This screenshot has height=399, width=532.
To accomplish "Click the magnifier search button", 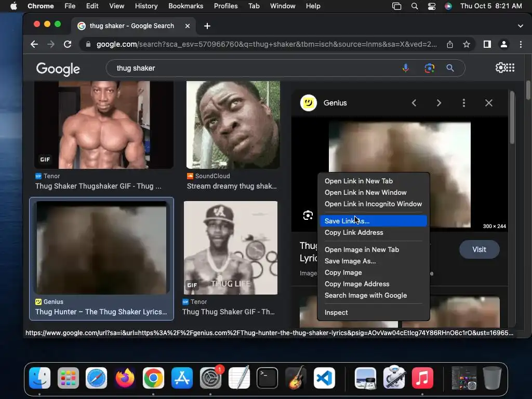I will [x=450, y=68].
